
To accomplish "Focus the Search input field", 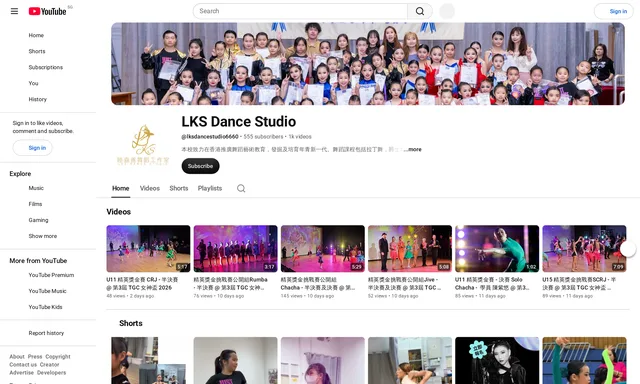I will point(300,11).
